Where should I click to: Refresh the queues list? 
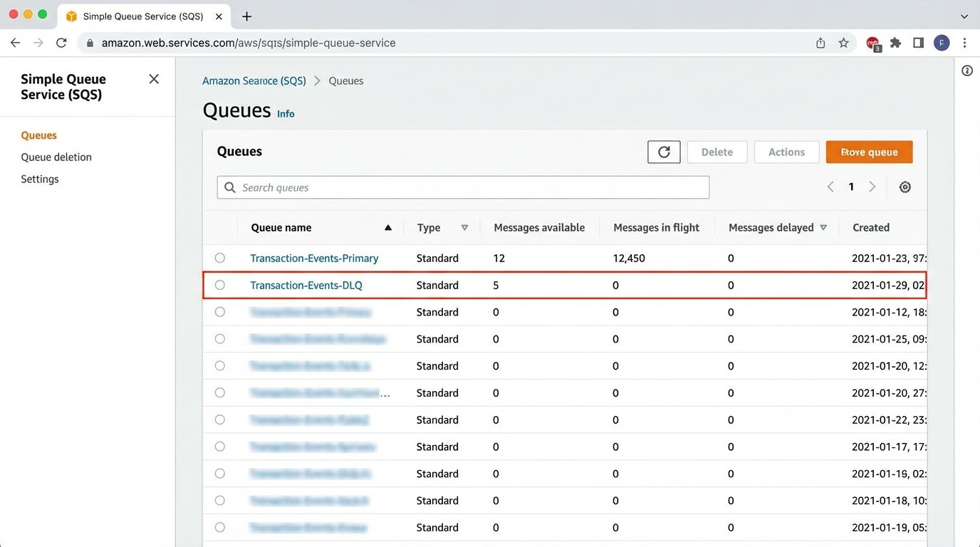663,152
